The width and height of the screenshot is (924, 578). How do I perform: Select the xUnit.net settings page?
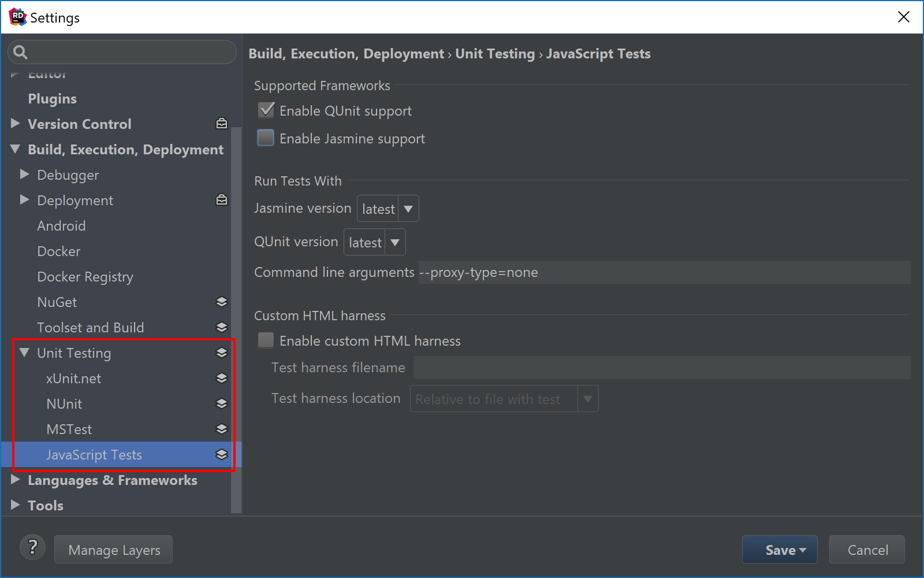click(74, 379)
